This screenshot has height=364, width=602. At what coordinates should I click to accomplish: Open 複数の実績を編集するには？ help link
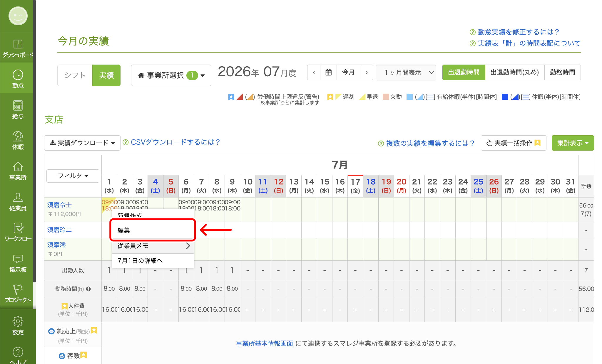(430, 143)
